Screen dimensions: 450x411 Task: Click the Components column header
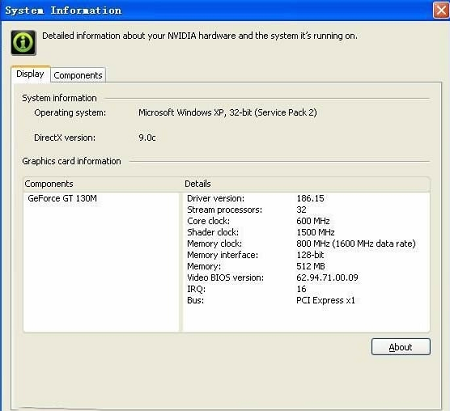click(x=102, y=184)
